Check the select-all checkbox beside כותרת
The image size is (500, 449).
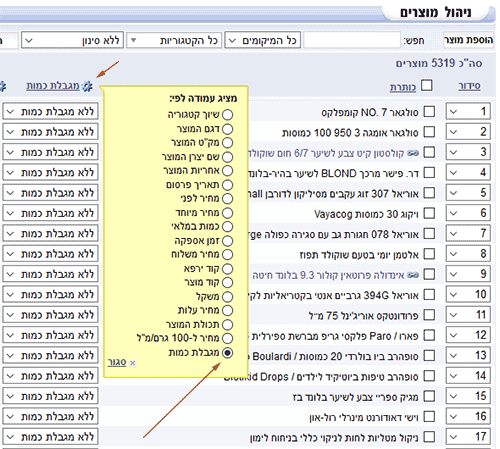427,85
